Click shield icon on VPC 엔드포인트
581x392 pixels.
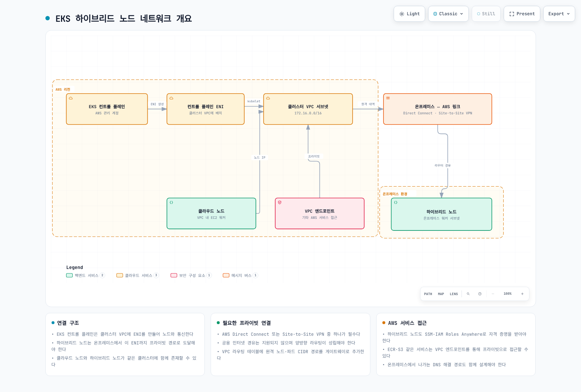tap(280, 203)
